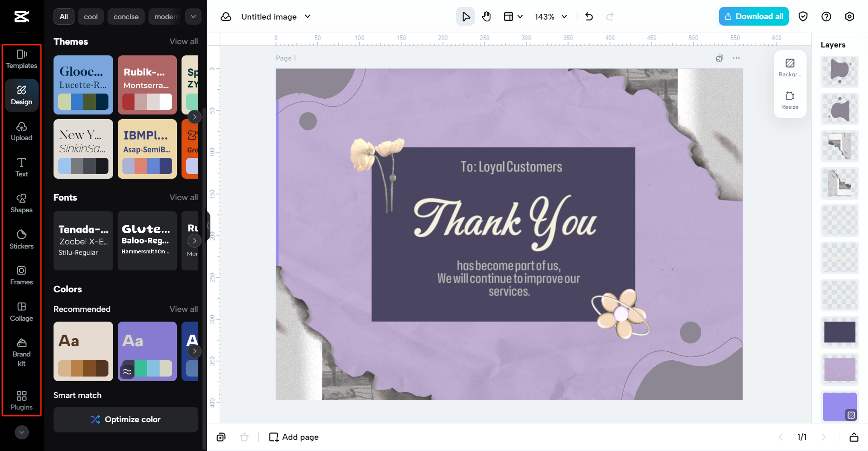Expand more theme filter options
This screenshot has width=868, height=451.
[x=193, y=16]
